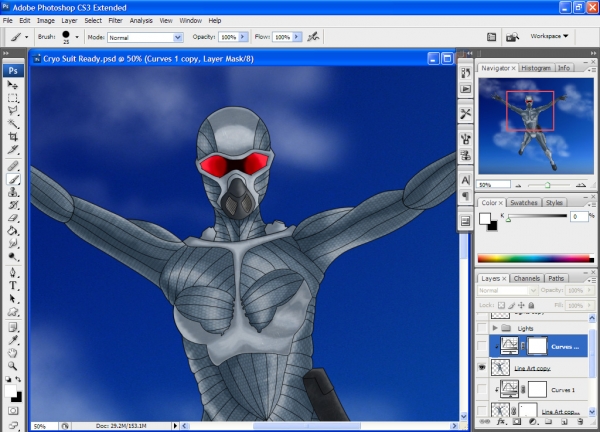The image size is (600, 432).
Task: Select the Eyedropper tool
Action: pos(13,340)
